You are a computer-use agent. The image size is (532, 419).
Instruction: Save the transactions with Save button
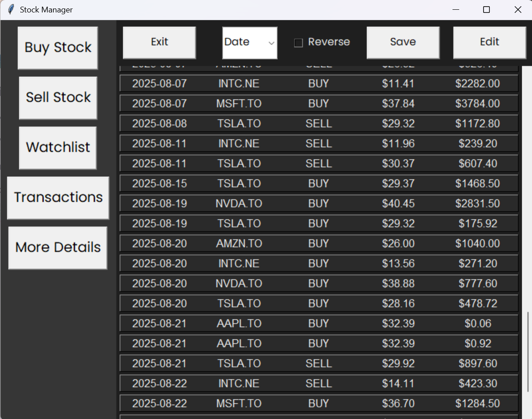coord(403,43)
